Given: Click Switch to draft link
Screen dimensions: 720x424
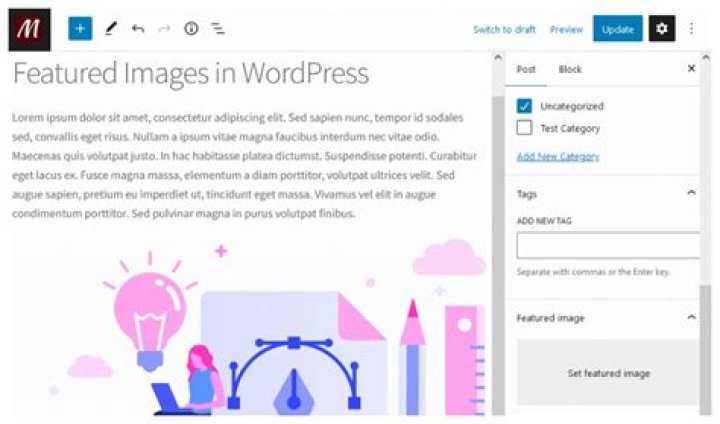Looking at the screenshot, I should (x=504, y=30).
